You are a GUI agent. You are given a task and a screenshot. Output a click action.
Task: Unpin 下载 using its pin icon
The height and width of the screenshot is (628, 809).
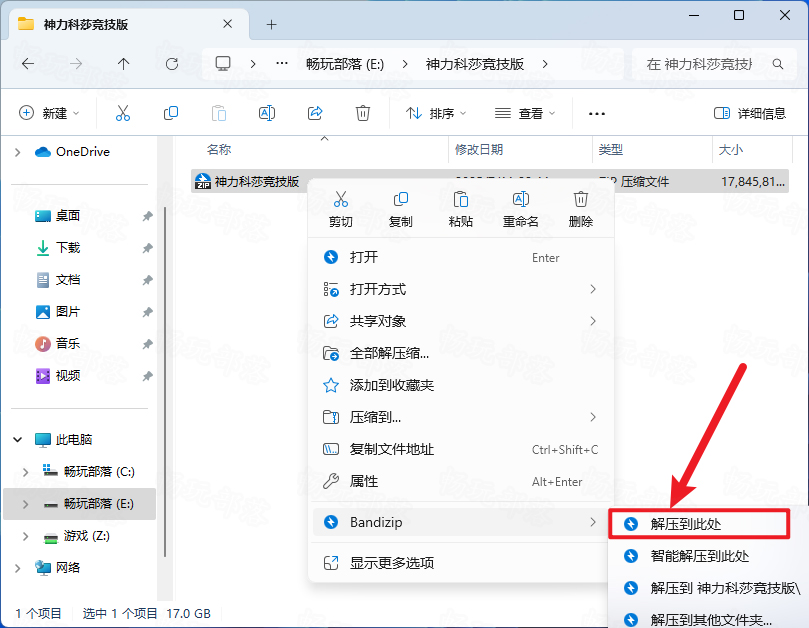[148, 248]
